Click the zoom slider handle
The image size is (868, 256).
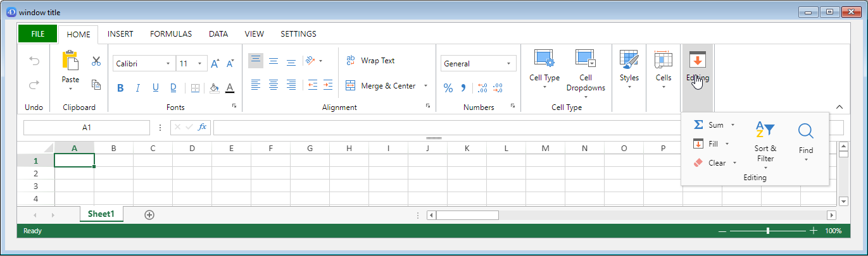[768, 231]
